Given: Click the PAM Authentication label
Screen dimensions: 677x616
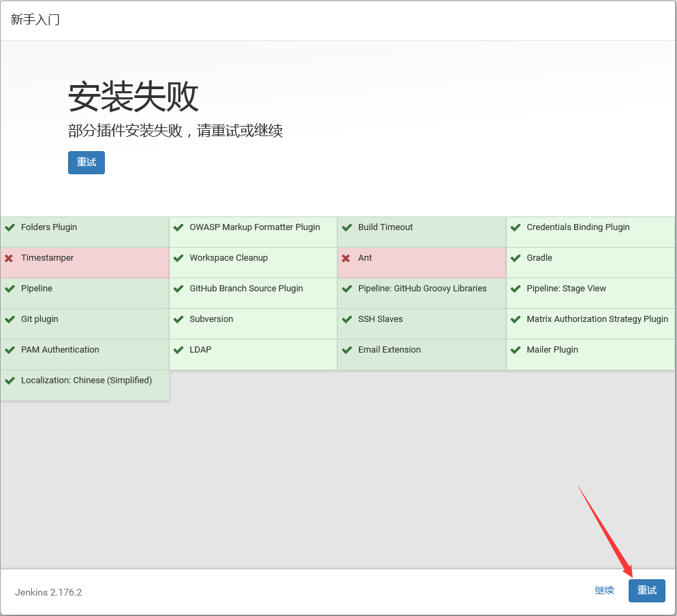Looking at the screenshot, I should click(x=60, y=350).
